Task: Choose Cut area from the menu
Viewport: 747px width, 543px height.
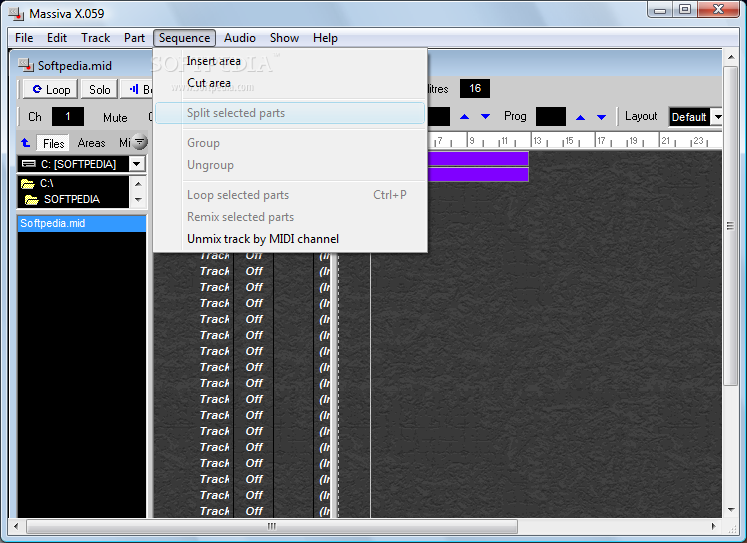Action: point(290,83)
